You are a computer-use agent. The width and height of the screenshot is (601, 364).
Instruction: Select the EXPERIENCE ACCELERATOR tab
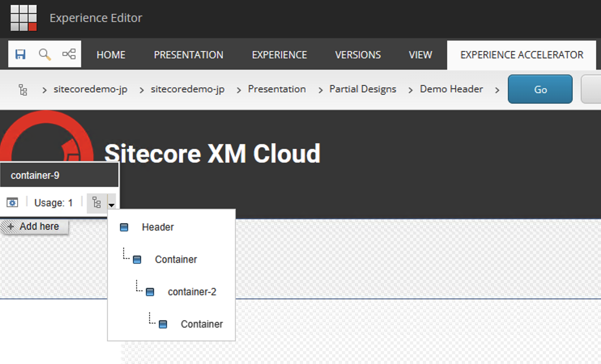pyautogui.click(x=522, y=55)
